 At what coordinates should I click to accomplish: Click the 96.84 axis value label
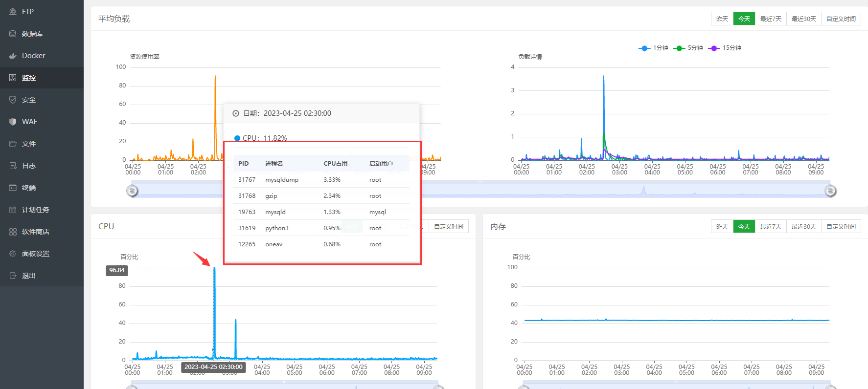(x=117, y=270)
